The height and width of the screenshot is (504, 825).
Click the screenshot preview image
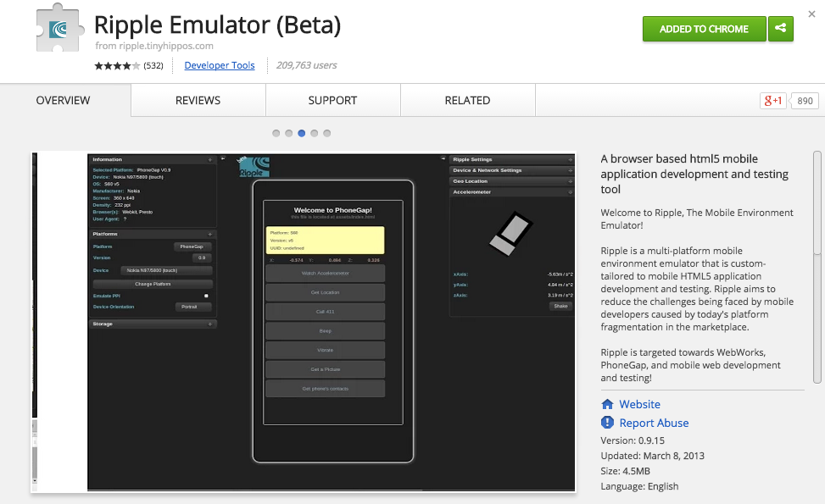coord(304,323)
